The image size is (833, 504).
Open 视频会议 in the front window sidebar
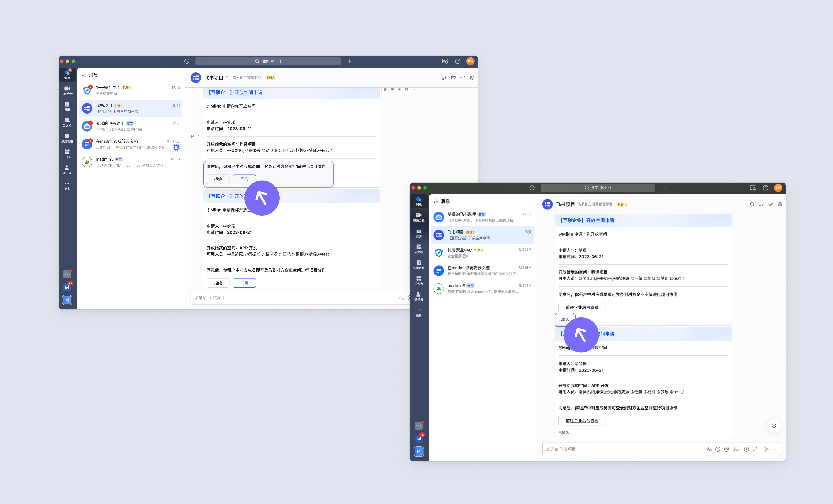point(419,217)
